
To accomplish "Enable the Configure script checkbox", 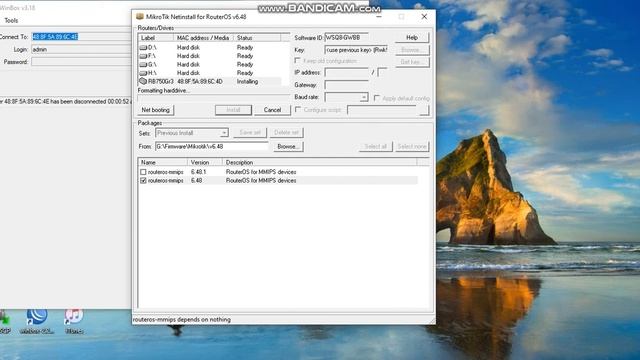I will (298, 109).
